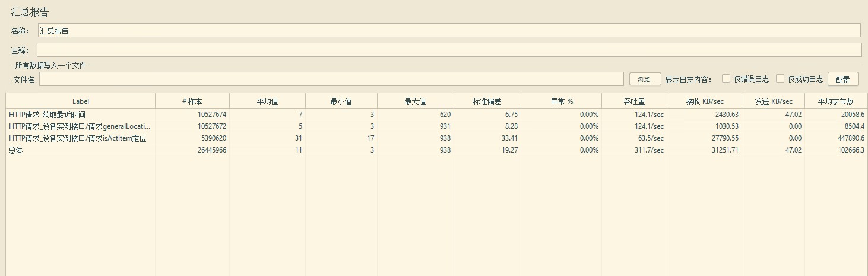Viewport: 868px width, 276px height.
Task: Click average bytes 8504.4 cell
Action: pyautogui.click(x=854, y=126)
